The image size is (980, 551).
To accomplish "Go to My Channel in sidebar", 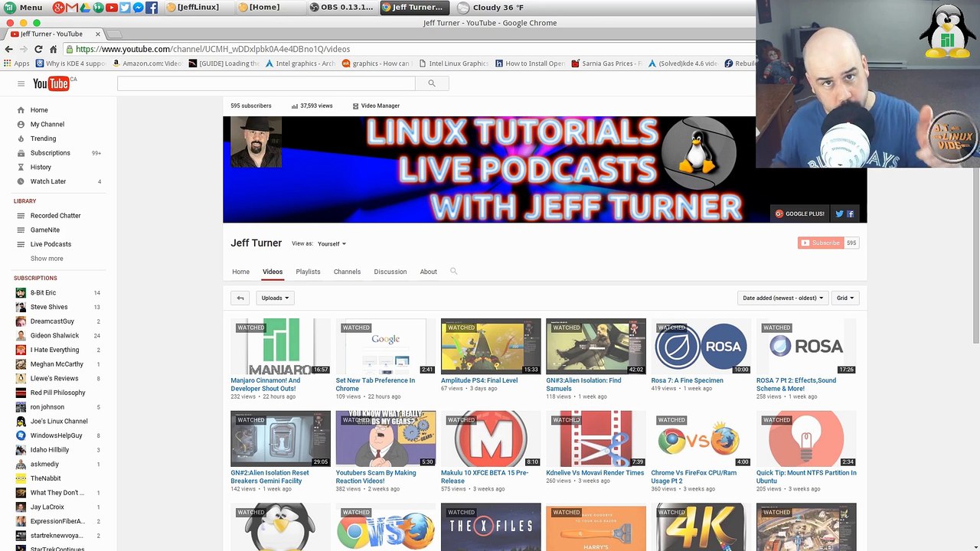I will pyautogui.click(x=47, y=124).
